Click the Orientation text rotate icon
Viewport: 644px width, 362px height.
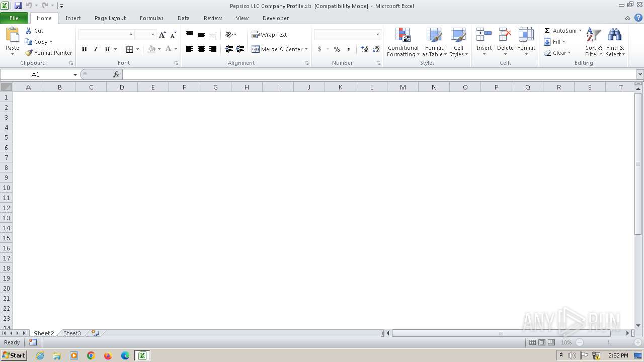click(x=229, y=35)
